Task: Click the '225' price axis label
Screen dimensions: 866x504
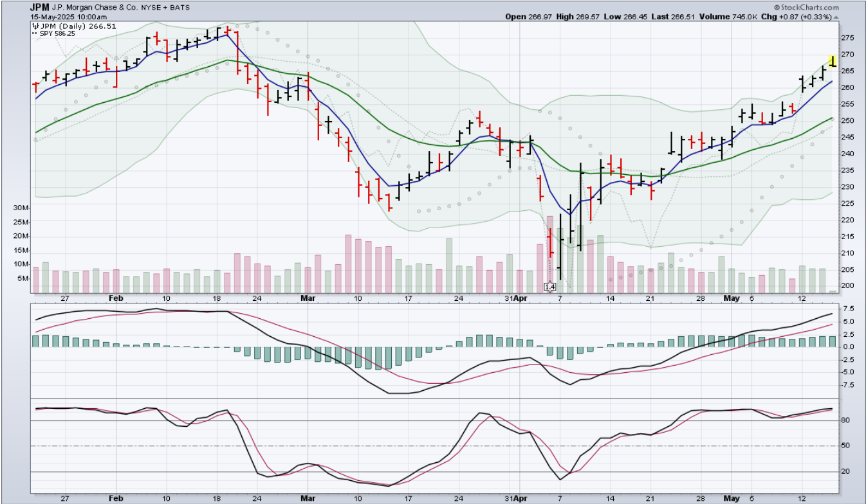Action: pos(848,204)
